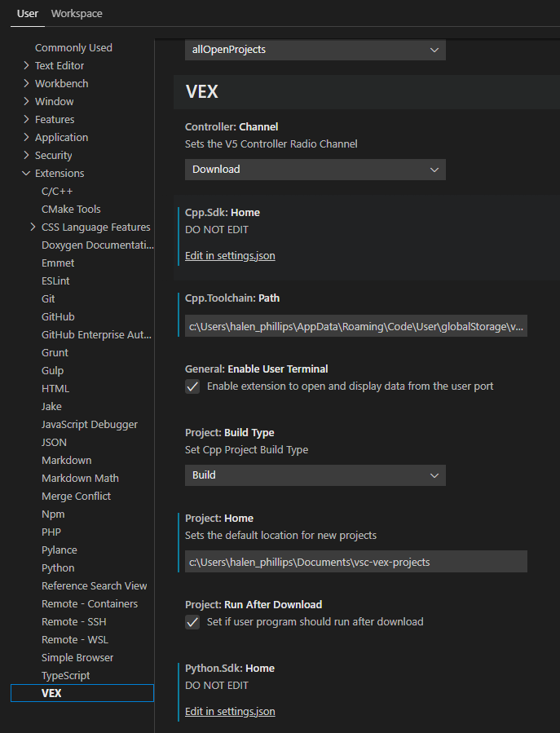
Task: Expand the Workbench chevron in sidebar
Action: (26, 84)
